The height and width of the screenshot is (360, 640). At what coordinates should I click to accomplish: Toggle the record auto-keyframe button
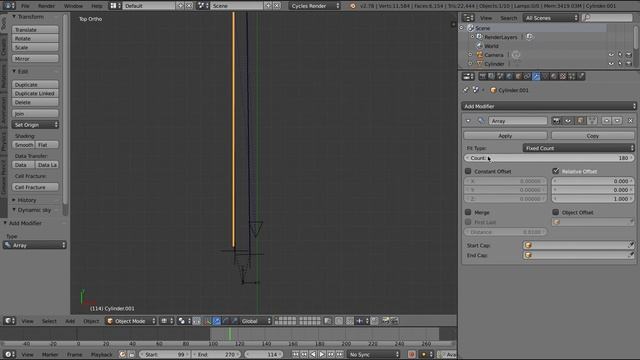(x=411, y=354)
